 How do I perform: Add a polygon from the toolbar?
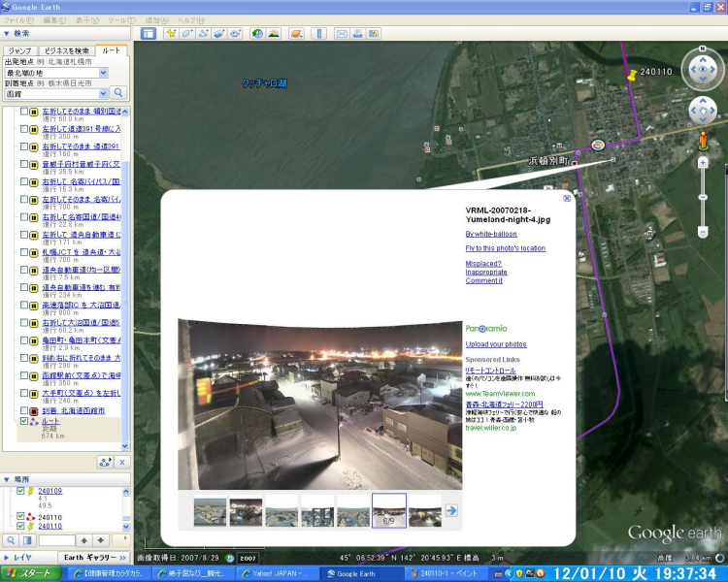click(187, 33)
